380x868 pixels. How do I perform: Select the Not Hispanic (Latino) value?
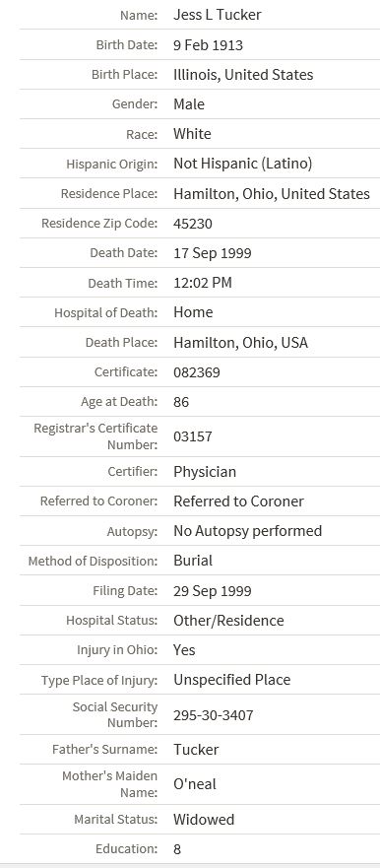click(x=243, y=164)
